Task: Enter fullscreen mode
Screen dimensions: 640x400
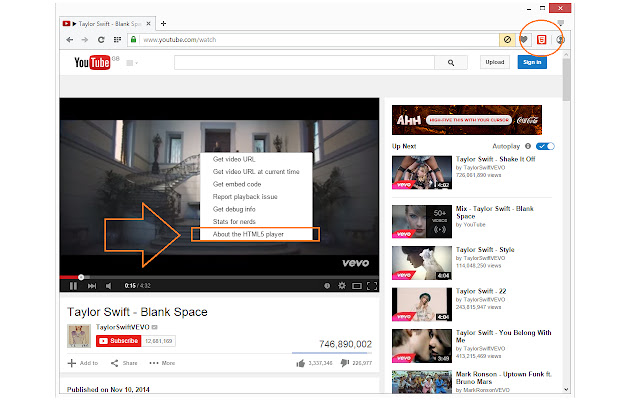Action: [x=372, y=286]
